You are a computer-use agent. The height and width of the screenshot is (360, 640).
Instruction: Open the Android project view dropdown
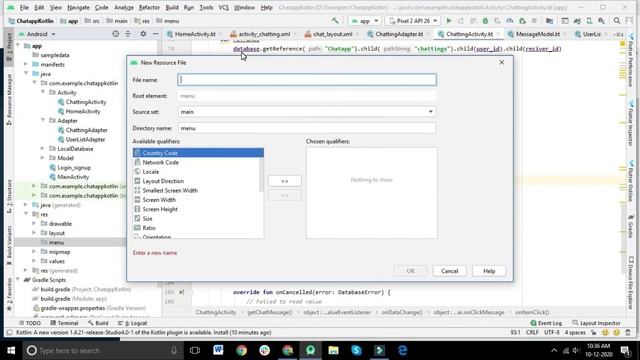[37, 34]
